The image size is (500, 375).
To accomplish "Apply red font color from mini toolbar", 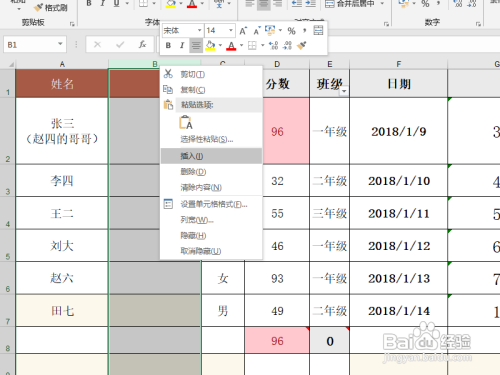I will [x=231, y=46].
